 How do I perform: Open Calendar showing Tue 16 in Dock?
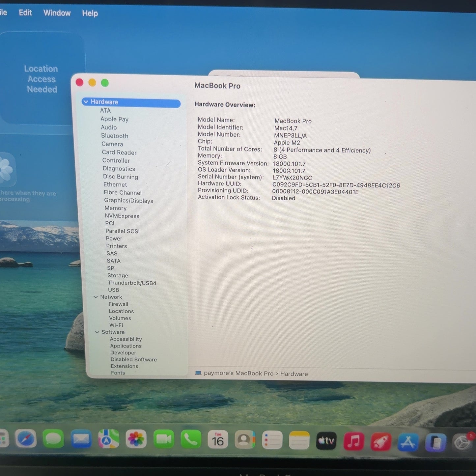click(x=218, y=439)
